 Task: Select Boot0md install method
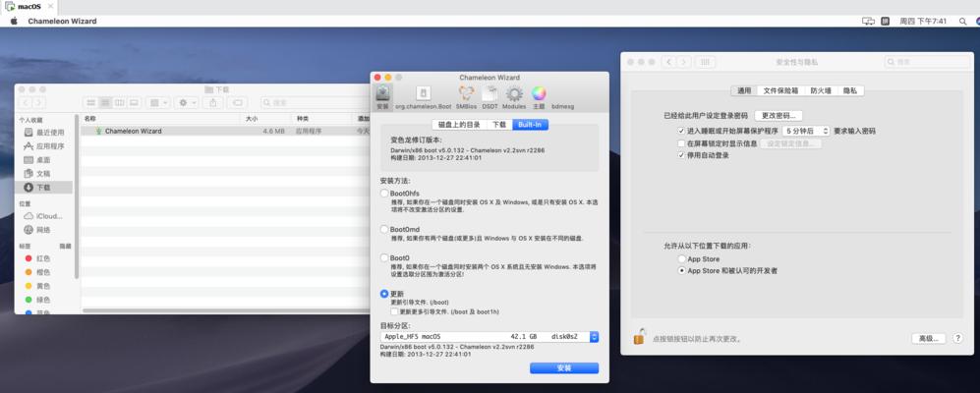[x=384, y=230]
